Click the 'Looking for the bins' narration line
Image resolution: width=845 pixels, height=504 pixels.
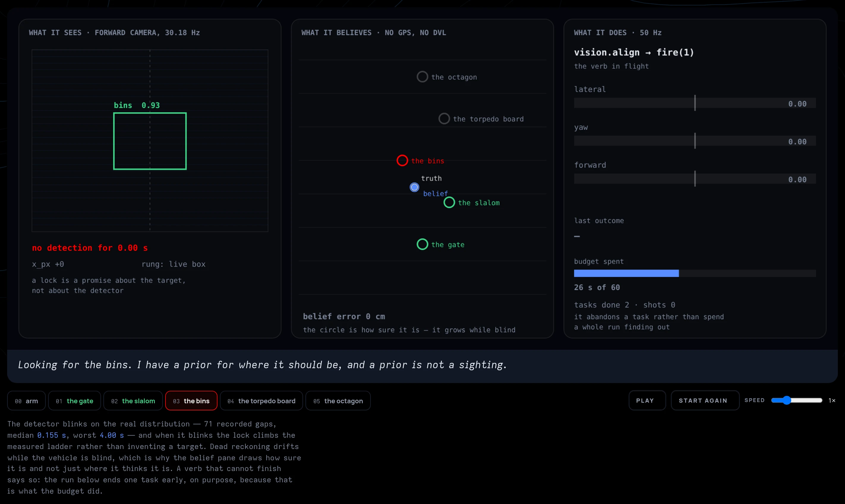point(262,365)
